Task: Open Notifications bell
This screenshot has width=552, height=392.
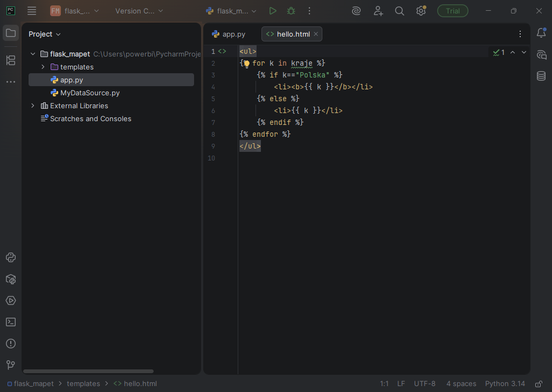Action: (x=541, y=33)
